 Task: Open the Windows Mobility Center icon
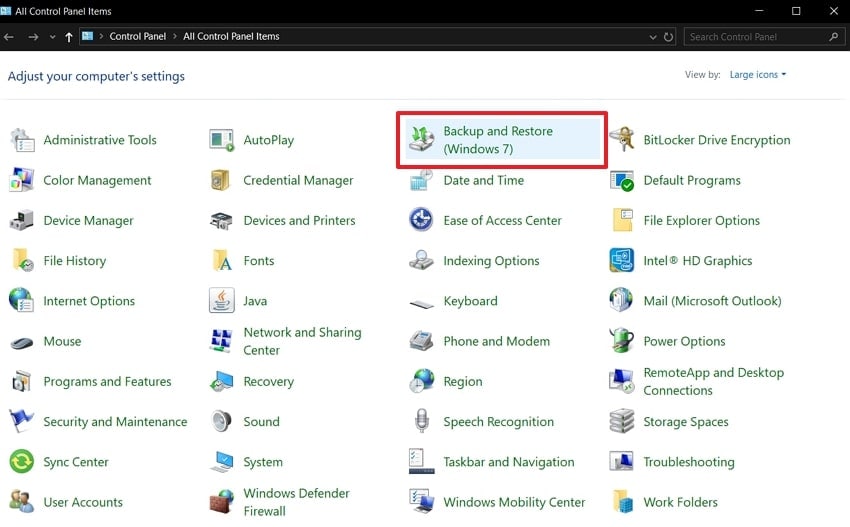tap(422, 502)
